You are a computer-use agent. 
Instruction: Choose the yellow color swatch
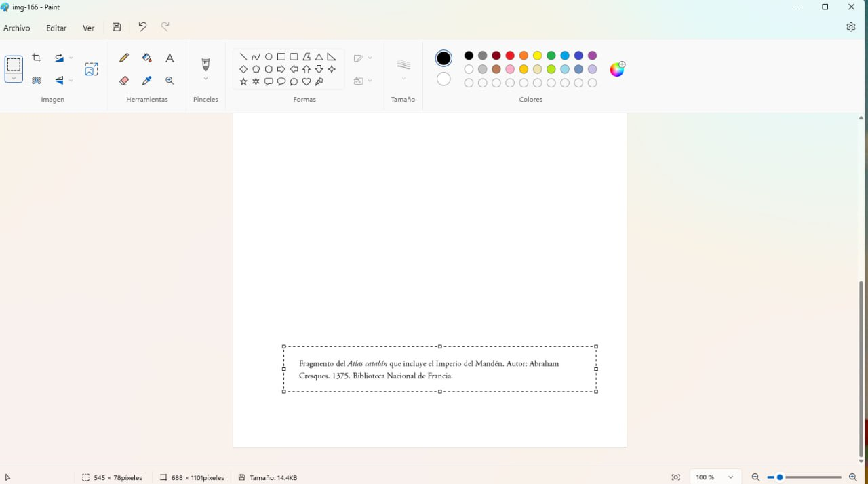click(x=538, y=56)
